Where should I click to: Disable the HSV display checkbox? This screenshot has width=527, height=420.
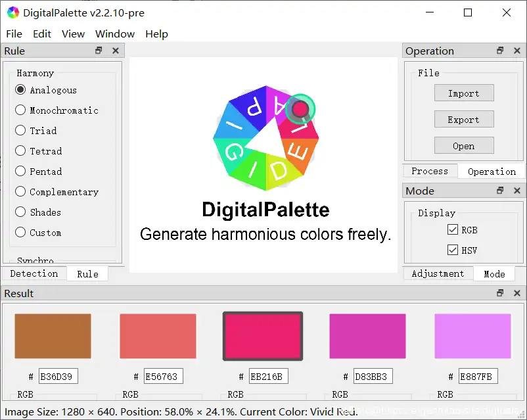pos(452,250)
